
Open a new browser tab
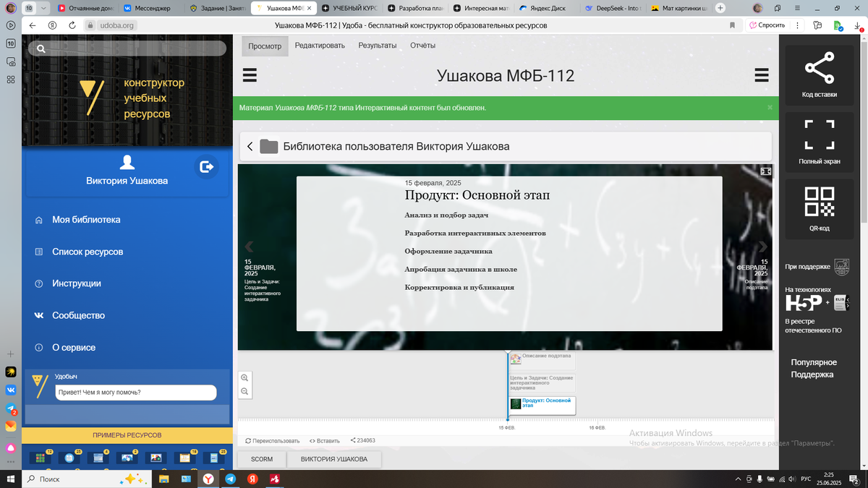pyautogui.click(x=720, y=8)
